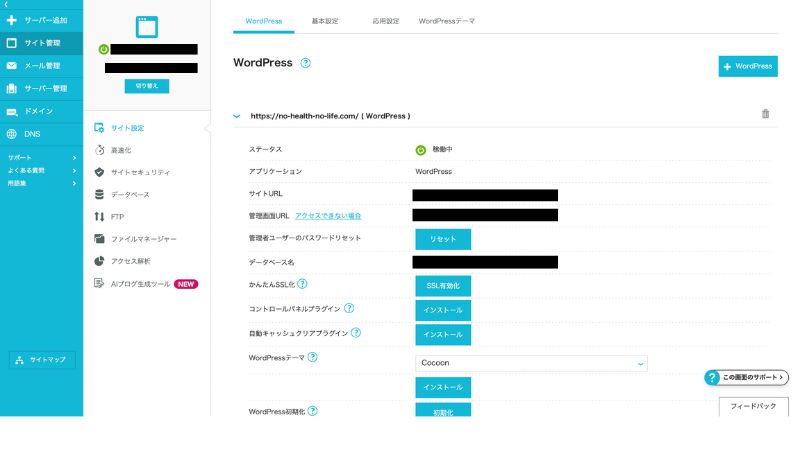Image resolution: width=800 pixels, height=450 pixels.
Task: Switch to the WordPressテーマ tab
Action: coord(446,21)
